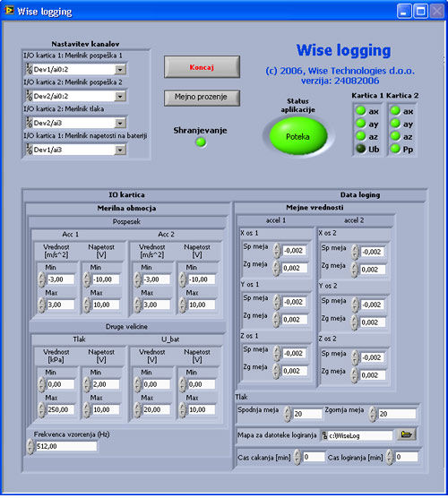The width and height of the screenshot is (448, 498).
Task: Click the Spodnja meja pressure stepper
Action: pos(288,414)
